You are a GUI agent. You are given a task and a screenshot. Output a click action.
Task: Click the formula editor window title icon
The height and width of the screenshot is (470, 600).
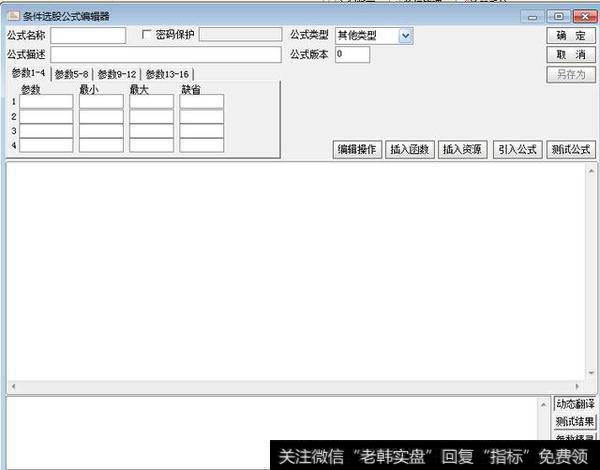(13, 16)
